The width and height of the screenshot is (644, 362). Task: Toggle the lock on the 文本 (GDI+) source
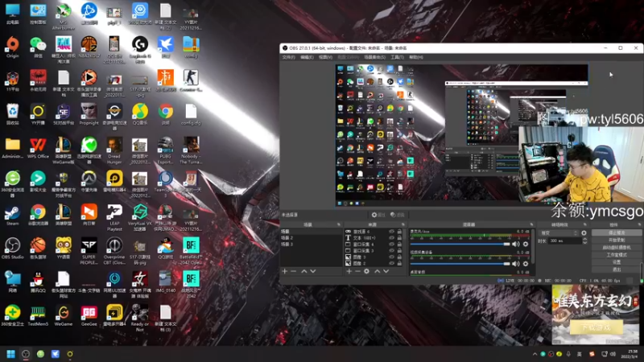coord(399,238)
